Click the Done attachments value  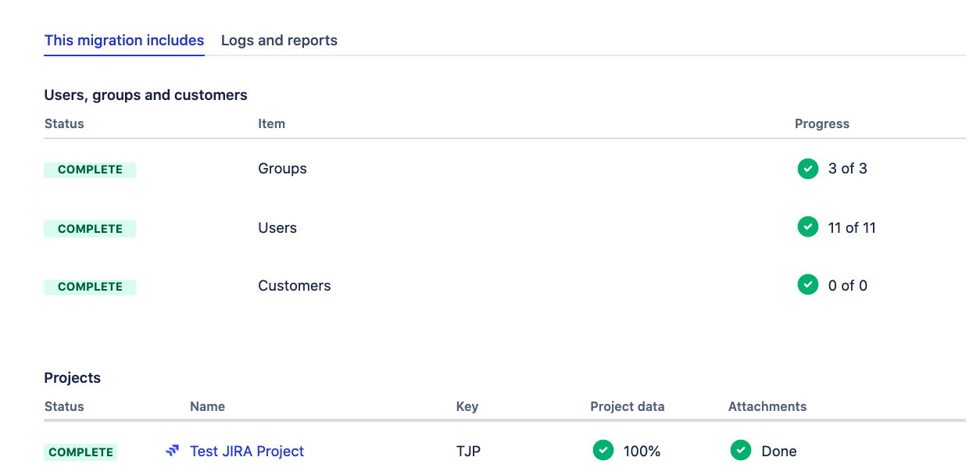(x=779, y=452)
